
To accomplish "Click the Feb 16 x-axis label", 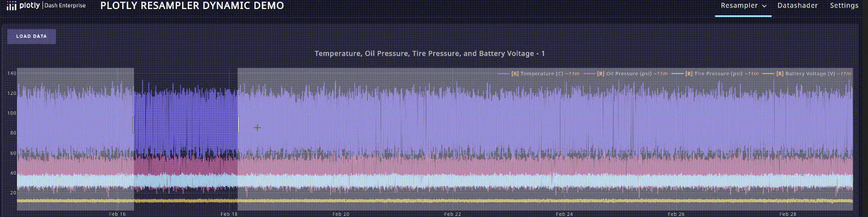I will [118, 214].
